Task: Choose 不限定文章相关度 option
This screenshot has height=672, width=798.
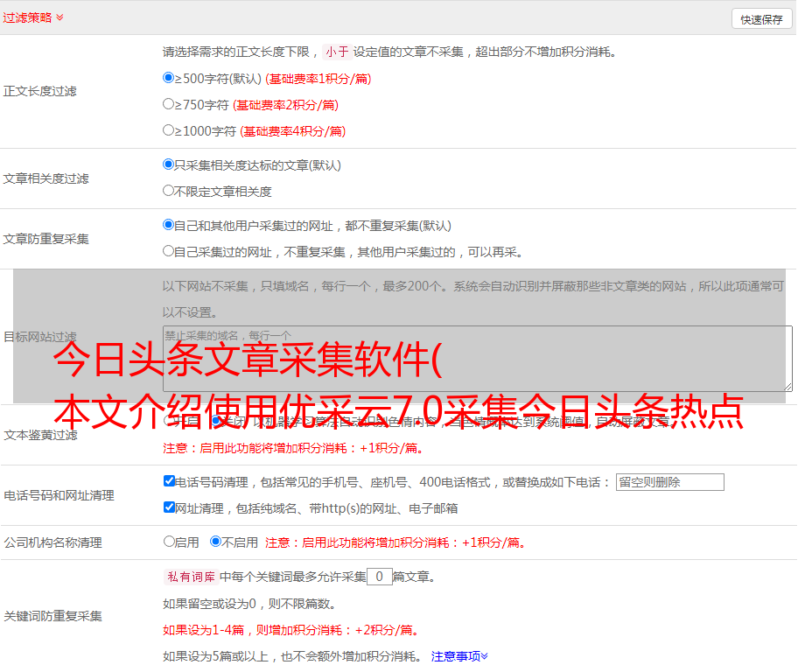Action: [x=169, y=191]
